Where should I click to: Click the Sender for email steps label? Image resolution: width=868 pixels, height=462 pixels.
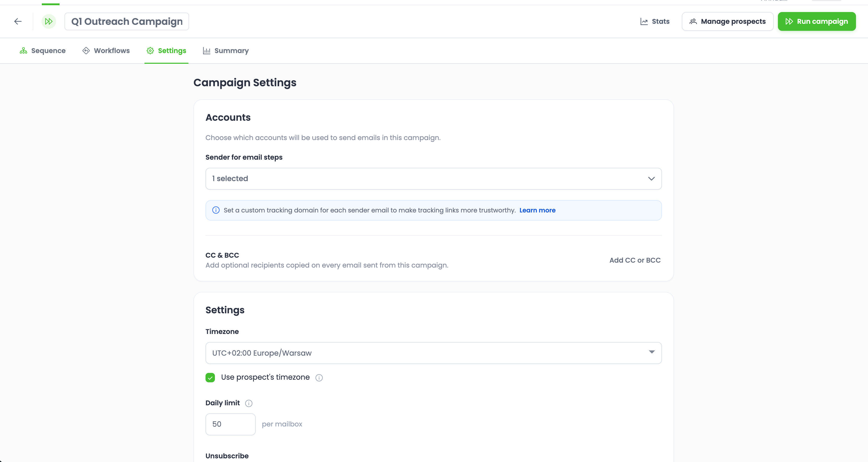click(244, 158)
